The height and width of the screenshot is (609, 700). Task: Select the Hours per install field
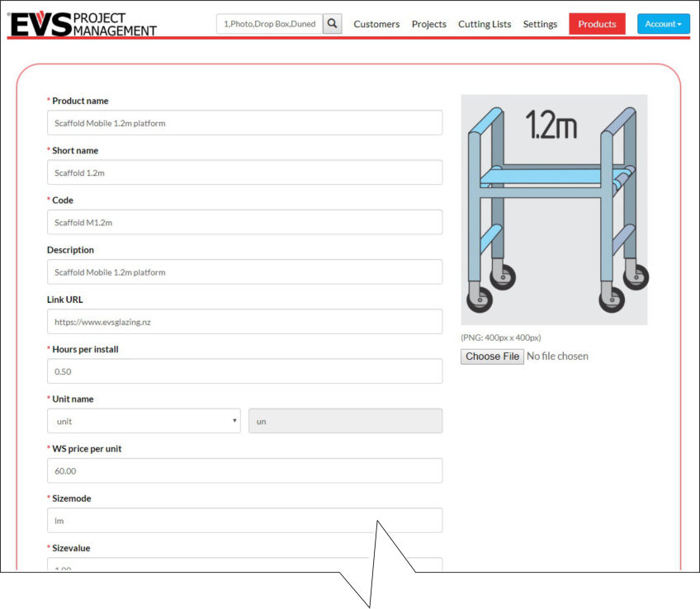pyautogui.click(x=244, y=371)
